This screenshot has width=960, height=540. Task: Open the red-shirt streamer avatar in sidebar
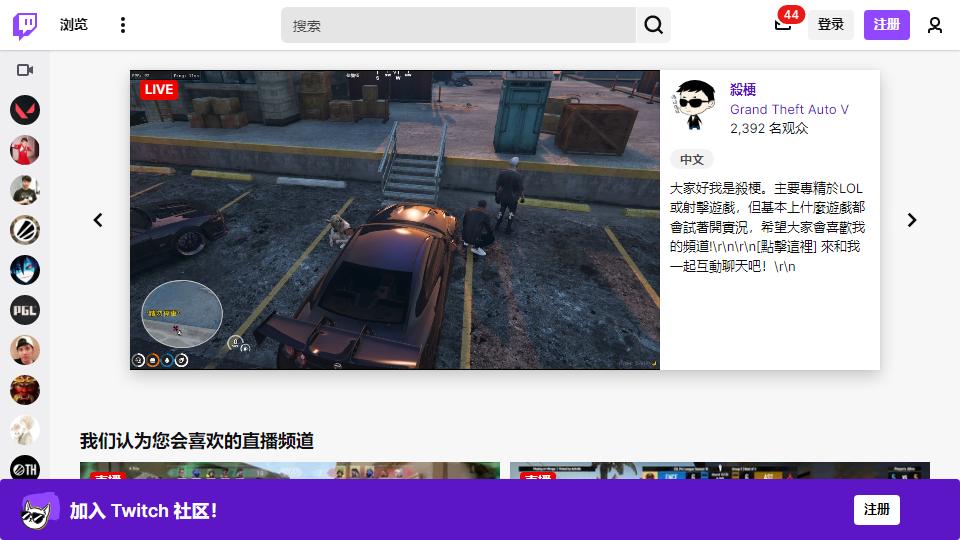coord(25,150)
